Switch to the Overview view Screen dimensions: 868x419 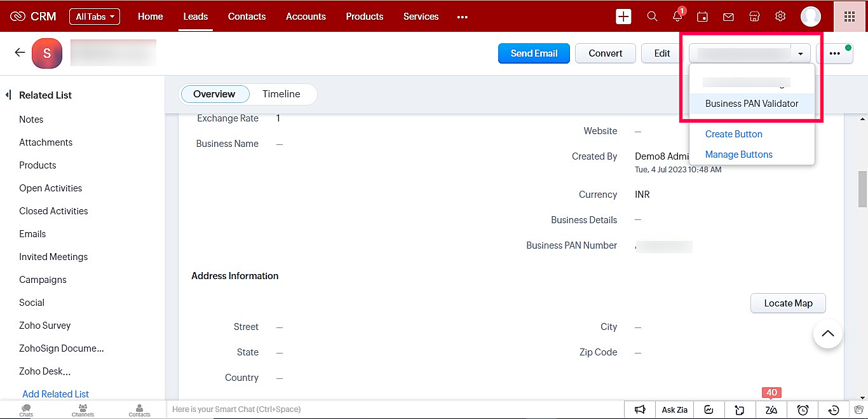pos(214,94)
